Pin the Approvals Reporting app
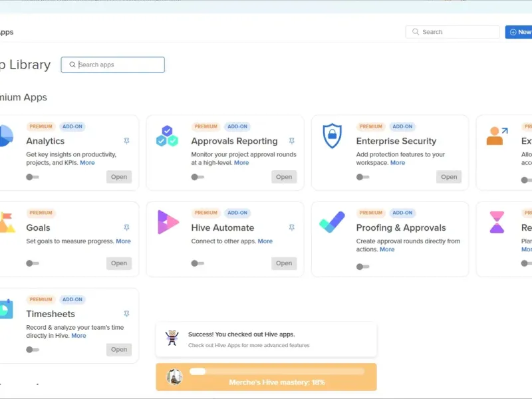532x399 pixels. point(292,141)
